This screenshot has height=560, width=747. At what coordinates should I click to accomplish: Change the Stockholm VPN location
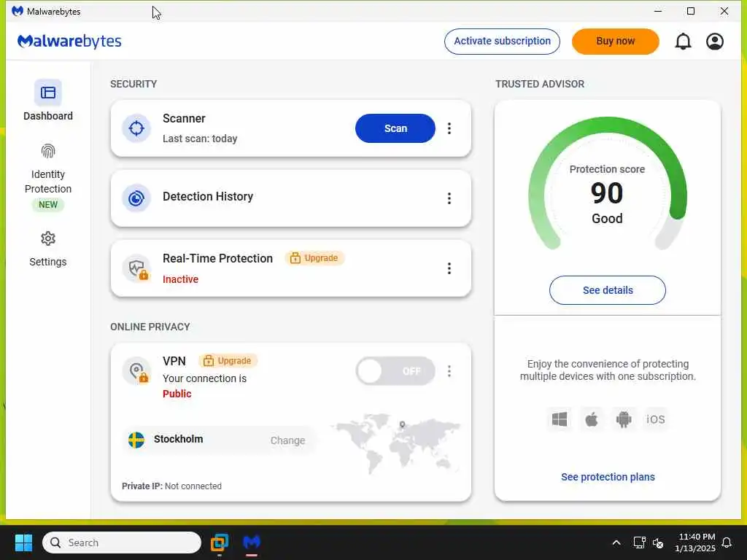[287, 440]
